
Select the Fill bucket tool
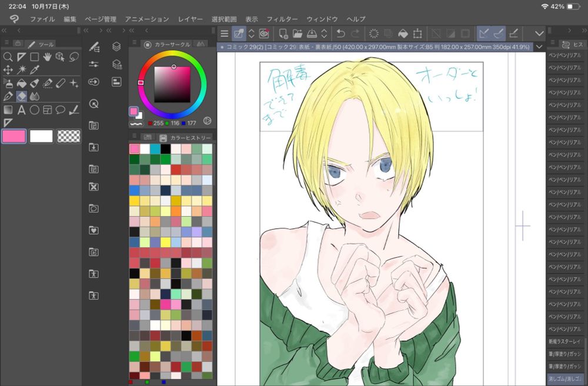pos(22,83)
